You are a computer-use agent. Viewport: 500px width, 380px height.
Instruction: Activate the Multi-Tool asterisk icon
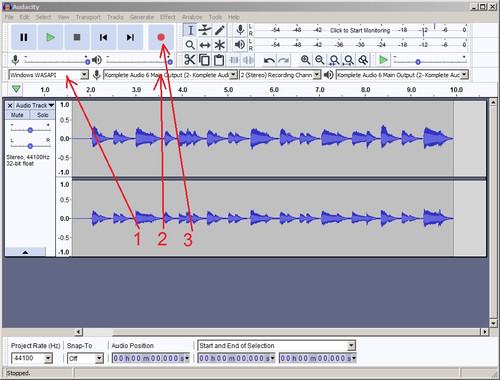(219, 45)
